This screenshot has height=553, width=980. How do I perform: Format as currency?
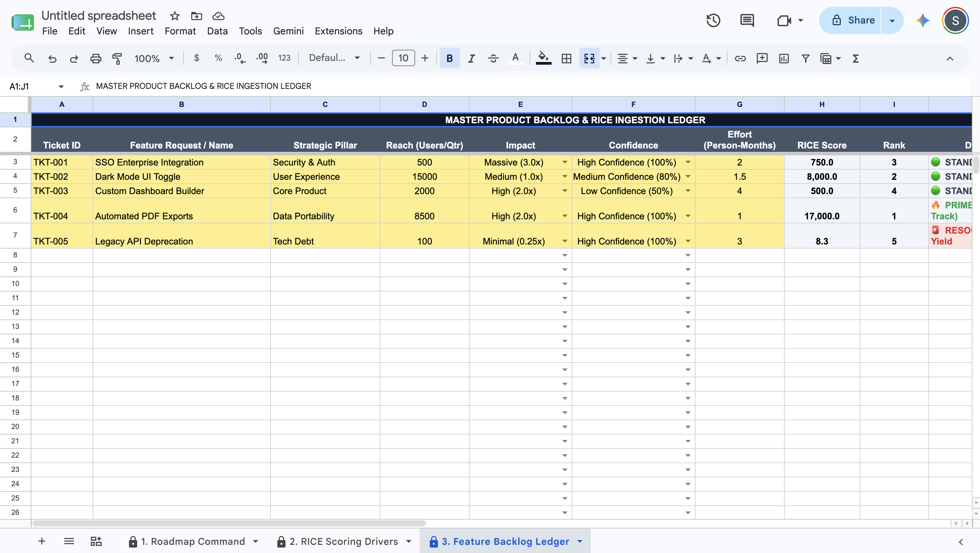point(196,58)
